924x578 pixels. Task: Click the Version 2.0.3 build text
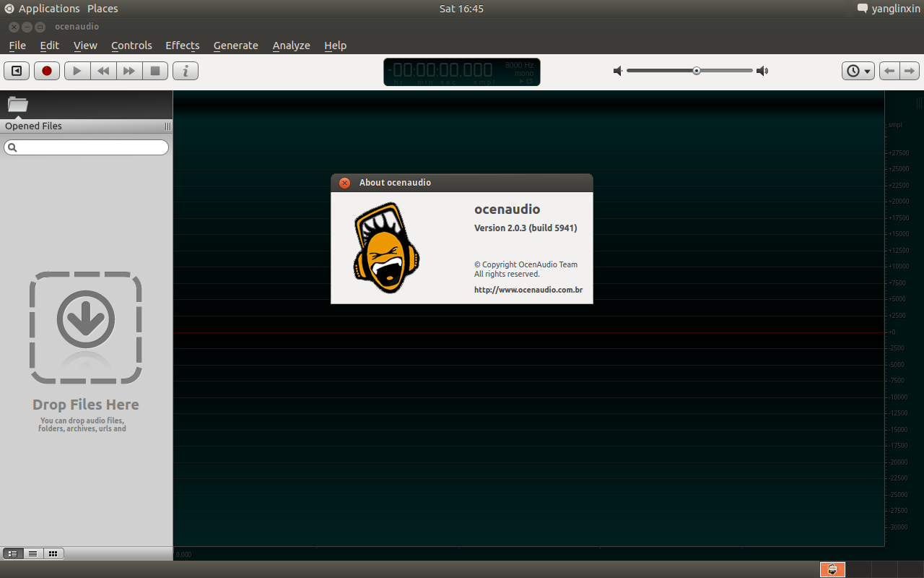(526, 228)
